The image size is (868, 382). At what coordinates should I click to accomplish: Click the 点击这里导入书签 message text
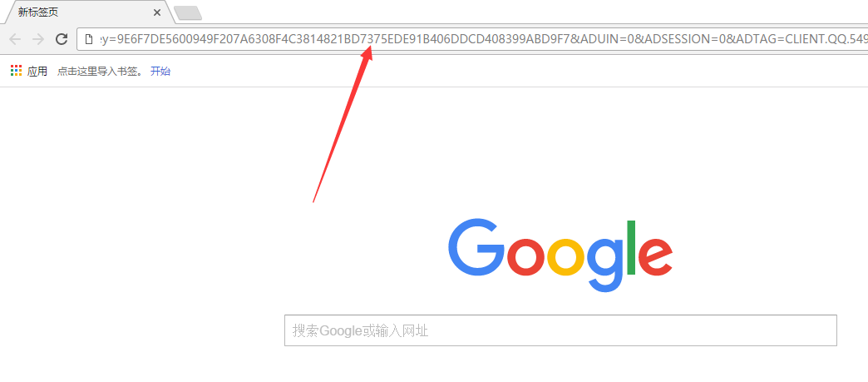pyautogui.click(x=101, y=71)
